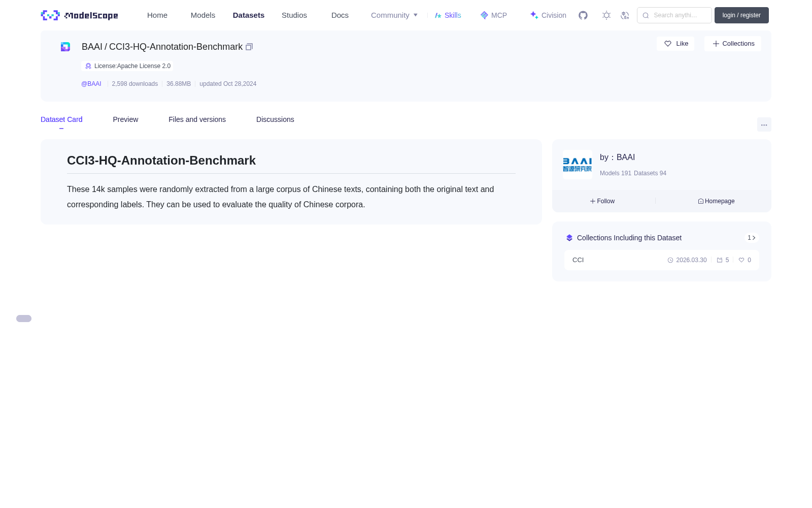Screen dimensions: 812x508
Task: Open the Docs nav item
Action: click(340, 15)
